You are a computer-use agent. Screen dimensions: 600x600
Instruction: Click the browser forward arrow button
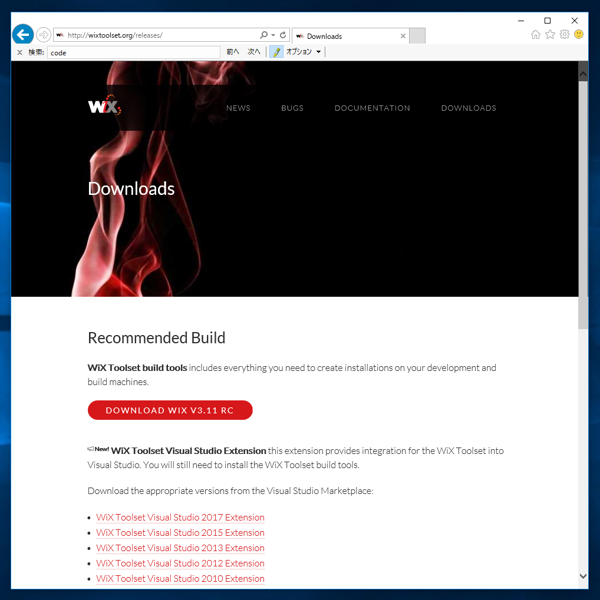tap(44, 35)
